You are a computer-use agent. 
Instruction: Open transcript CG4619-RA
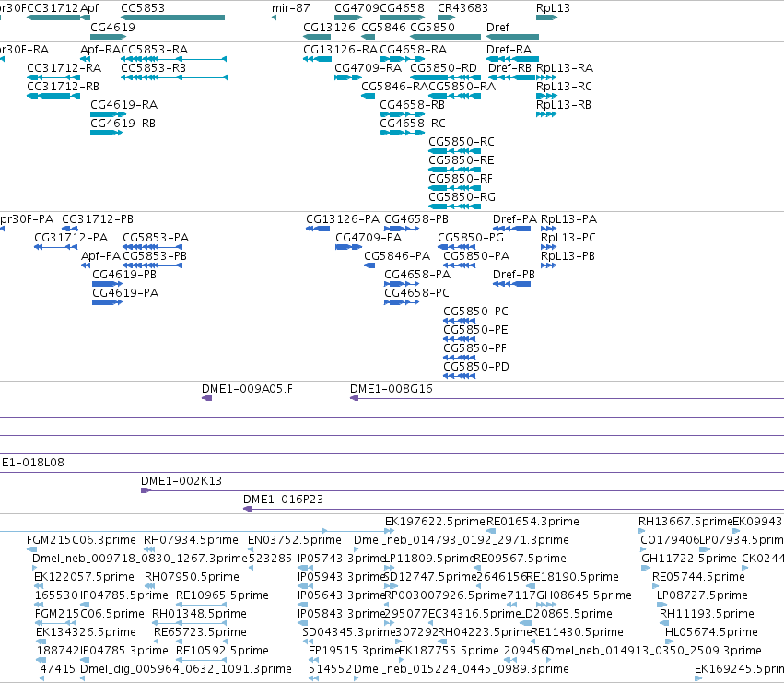[x=124, y=105]
